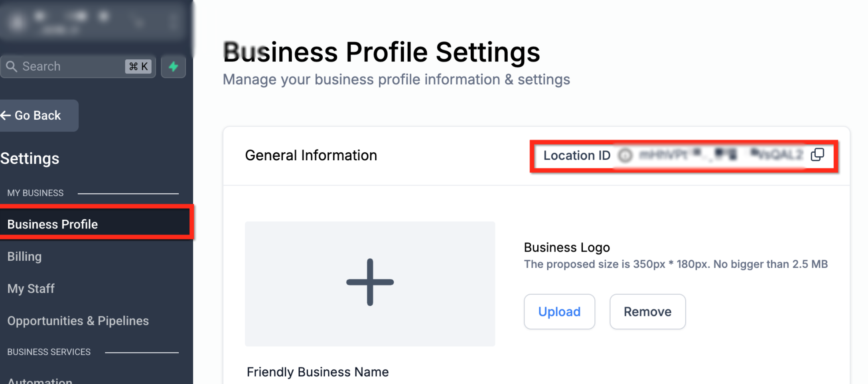Click the business logo placeholder area

tap(370, 284)
